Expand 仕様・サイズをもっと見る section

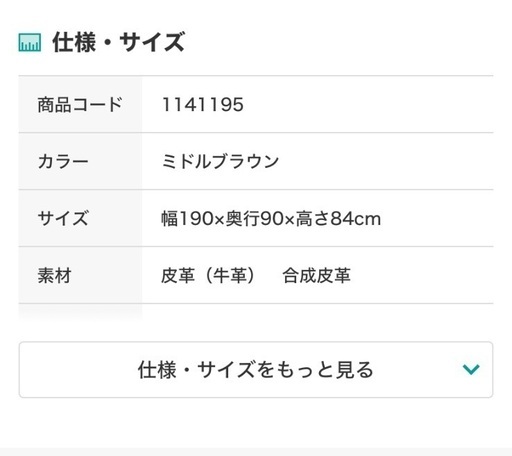click(x=256, y=369)
